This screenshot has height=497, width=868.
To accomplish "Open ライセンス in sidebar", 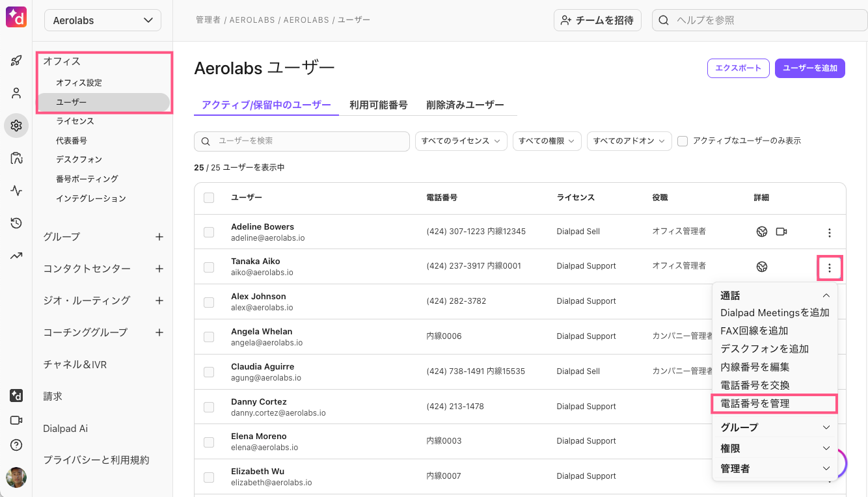I will (x=75, y=121).
